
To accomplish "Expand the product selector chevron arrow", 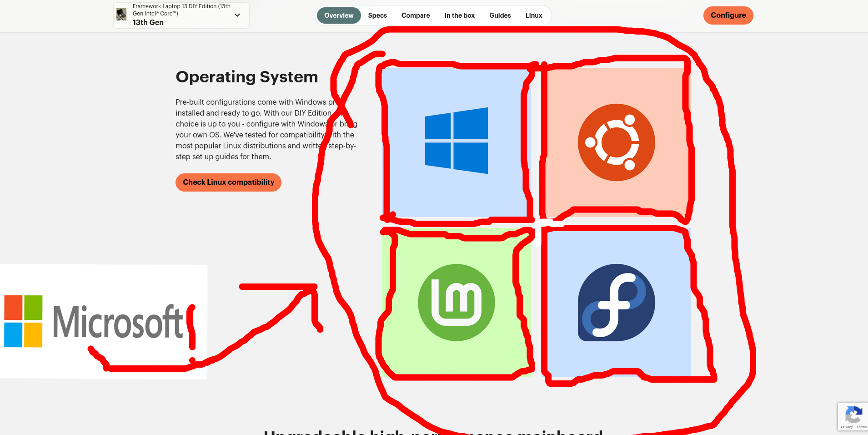I will [x=237, y=15].
